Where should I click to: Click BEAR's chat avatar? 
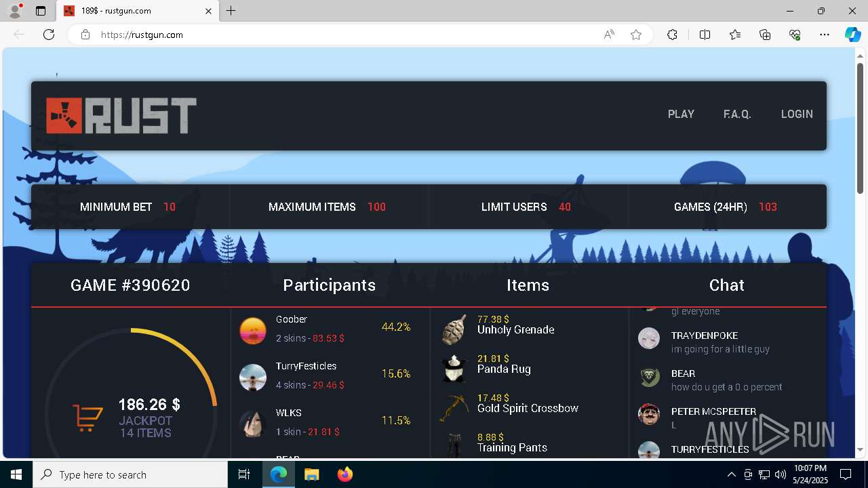649,376
